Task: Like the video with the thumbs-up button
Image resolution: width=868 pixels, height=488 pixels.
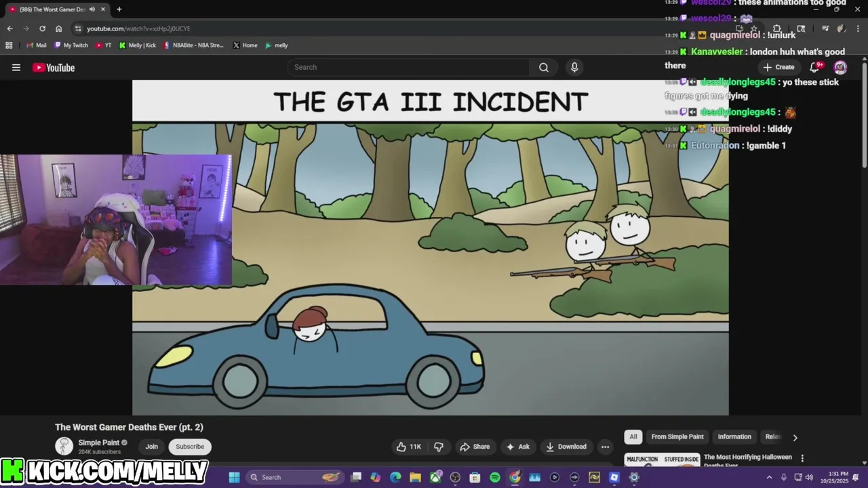Action: pos(409,447)
